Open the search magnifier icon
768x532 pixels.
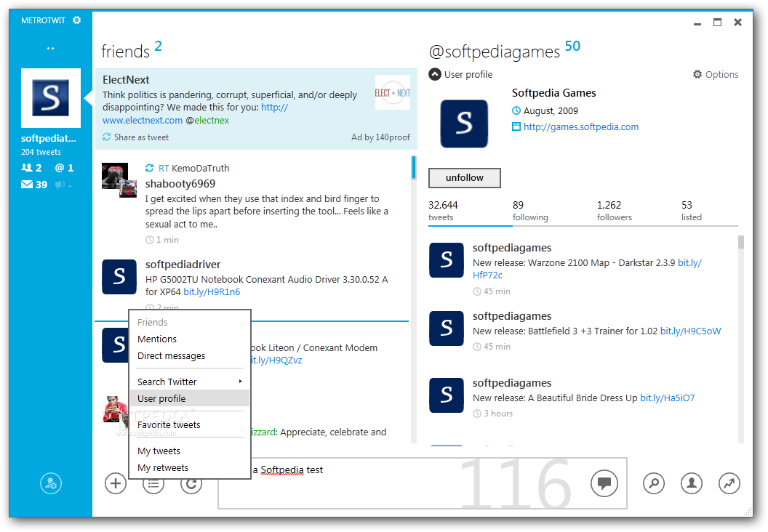click(x=654, y=483)
